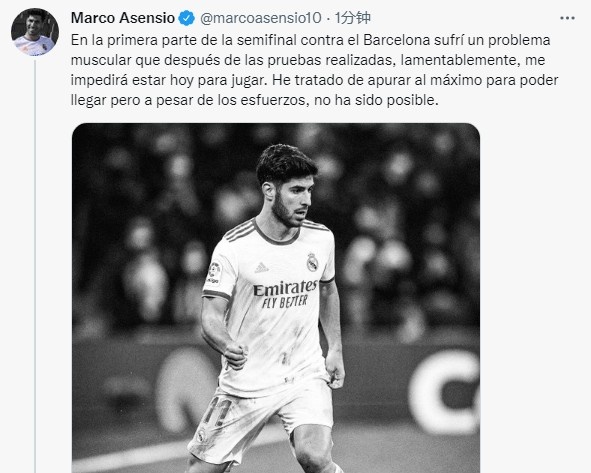This screenshot has width=591, height=473.
Task: Open the tweet via the 1分钟 timestamp
Action: click(x=353, y=18)
